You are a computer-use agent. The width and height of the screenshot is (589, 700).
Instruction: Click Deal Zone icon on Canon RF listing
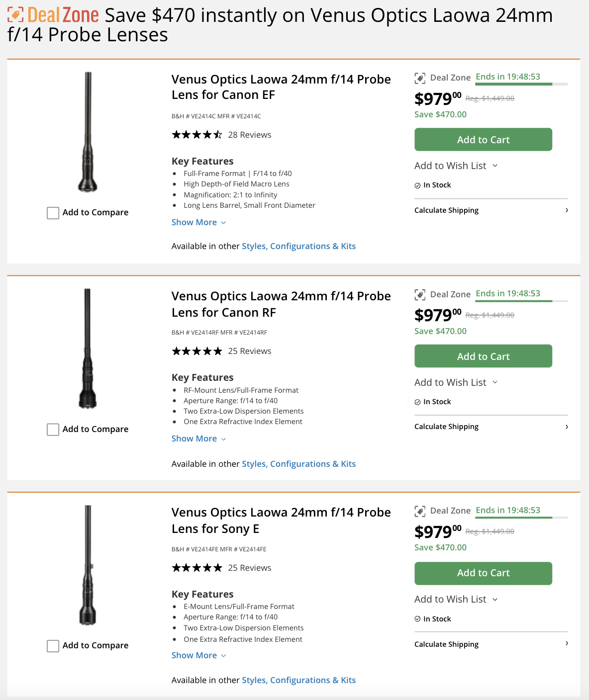(x=420, y=295)
